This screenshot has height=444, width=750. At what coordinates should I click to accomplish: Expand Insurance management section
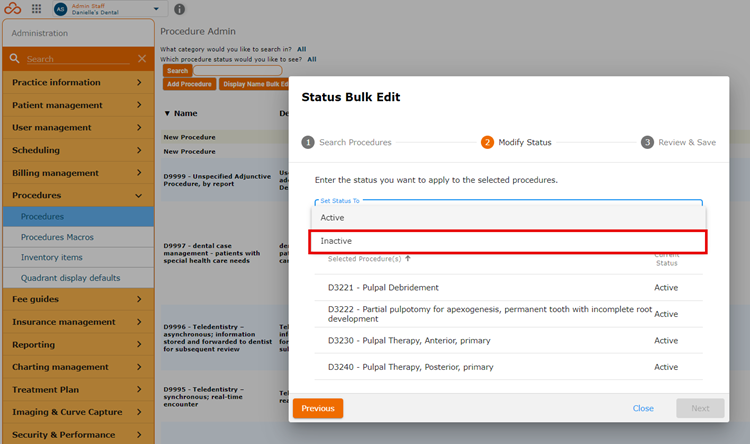(78, 322)
